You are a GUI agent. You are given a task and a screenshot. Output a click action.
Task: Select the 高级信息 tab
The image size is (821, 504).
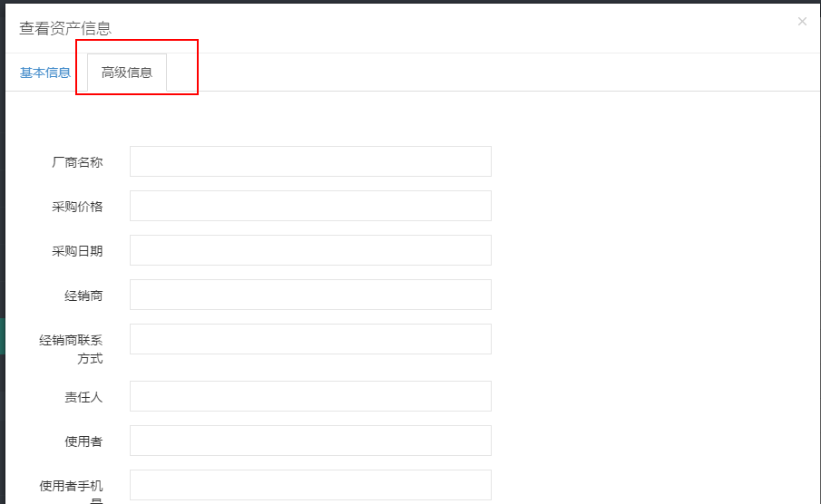(127, 73)
